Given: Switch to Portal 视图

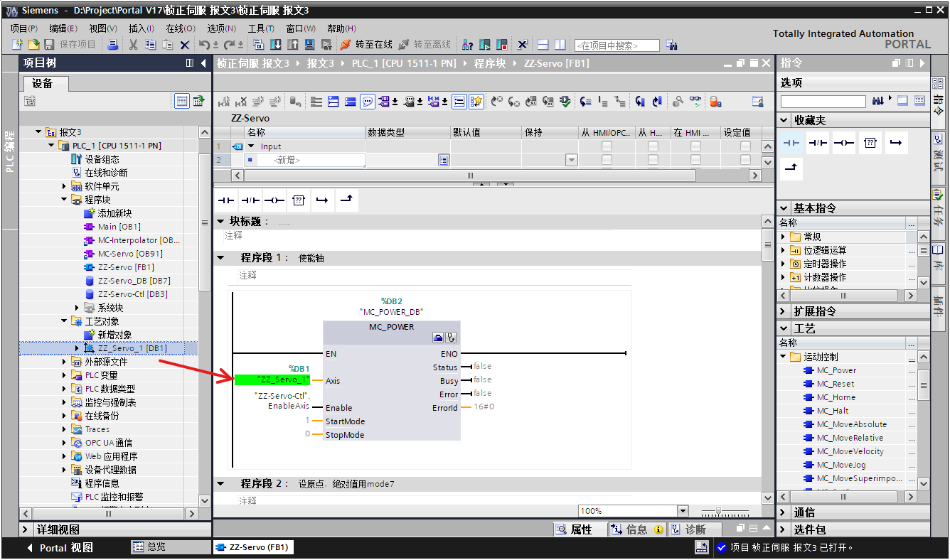Looking at the screenshot, I should [60, 548].
